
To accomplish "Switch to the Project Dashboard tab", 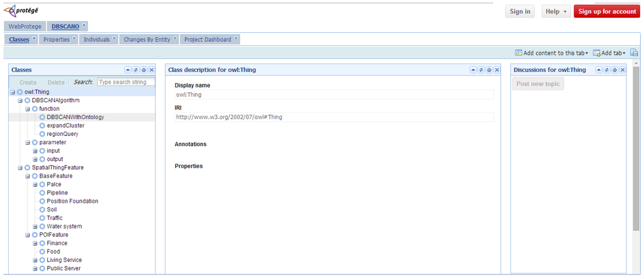I will click(208, 40).
